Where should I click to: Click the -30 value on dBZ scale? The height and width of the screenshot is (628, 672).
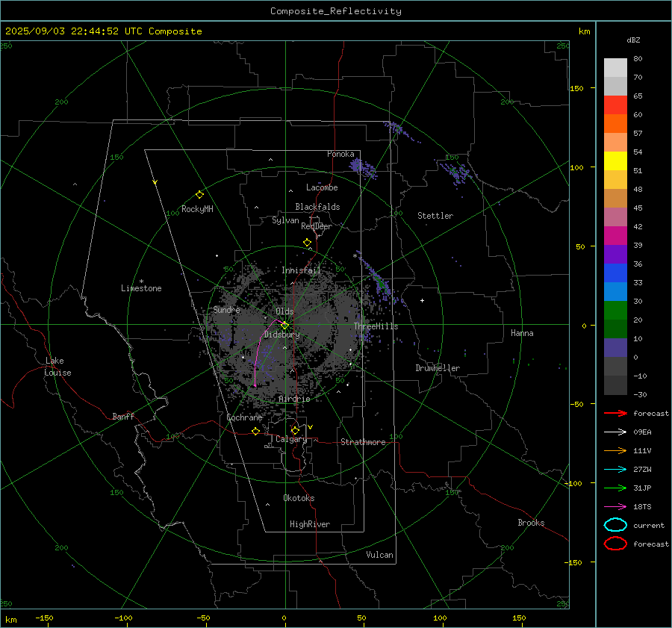point(641,394)
